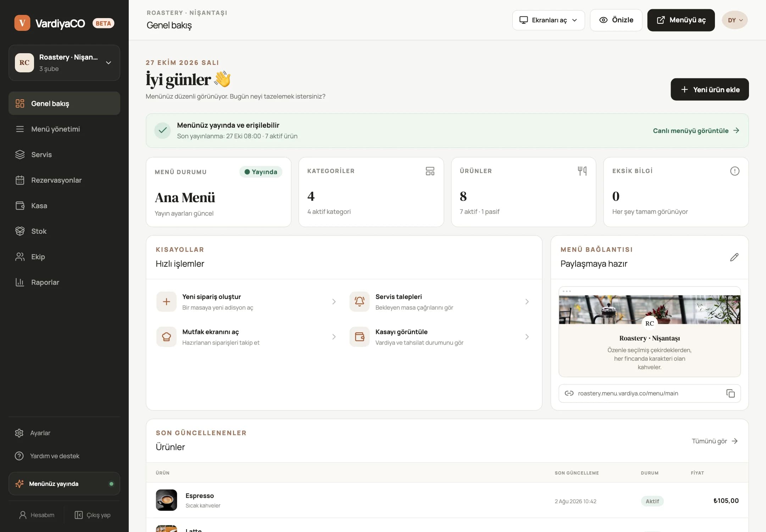Click the BETA badge
The image size is (766, 532).
tap(103, 23)
